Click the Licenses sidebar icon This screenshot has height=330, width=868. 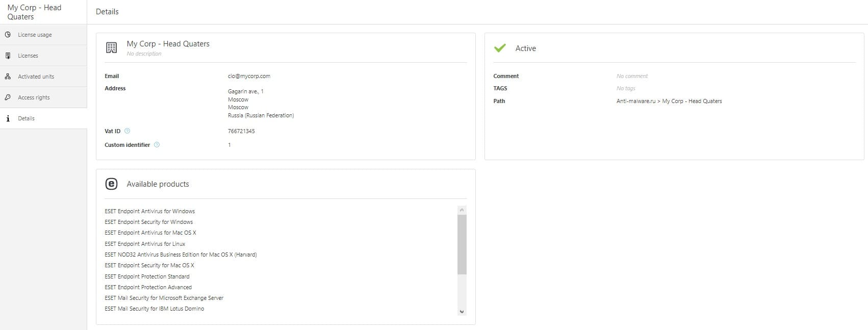coord(8,56)
